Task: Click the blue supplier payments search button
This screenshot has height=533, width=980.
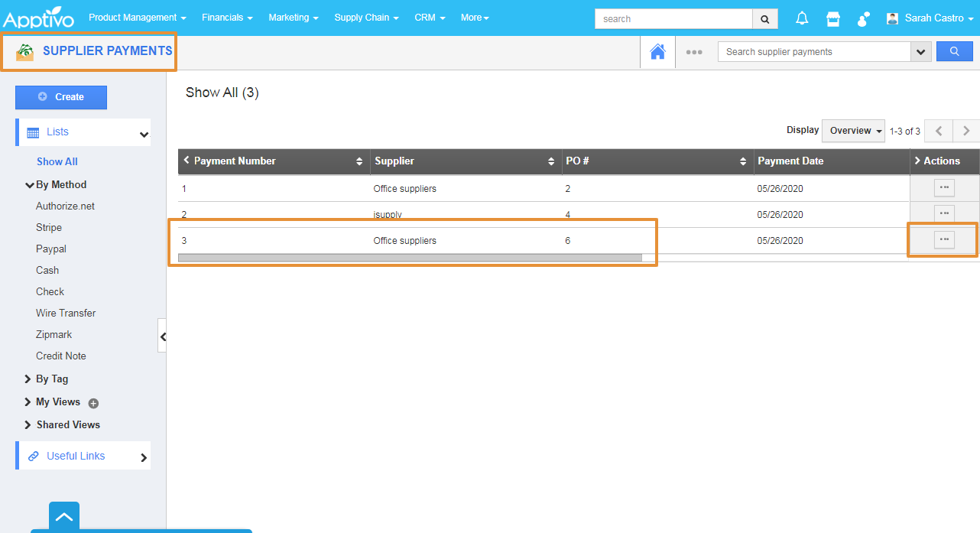Action: tap(955, 52)
